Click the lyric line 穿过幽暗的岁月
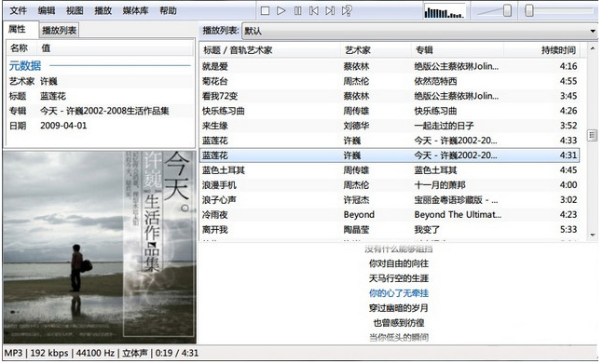Screen dimensions: 603x364 (x=399, y=308)
